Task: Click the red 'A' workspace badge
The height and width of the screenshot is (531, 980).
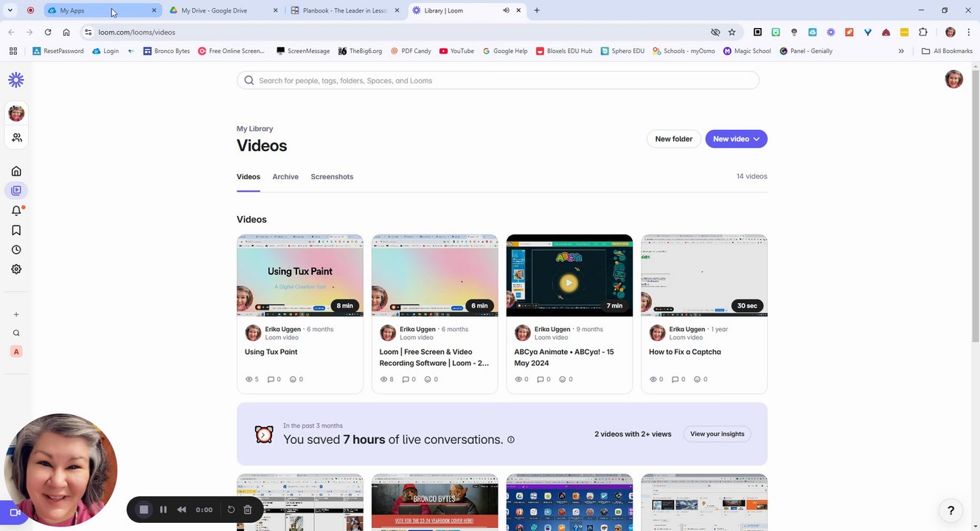Action: tap(16, 352)
